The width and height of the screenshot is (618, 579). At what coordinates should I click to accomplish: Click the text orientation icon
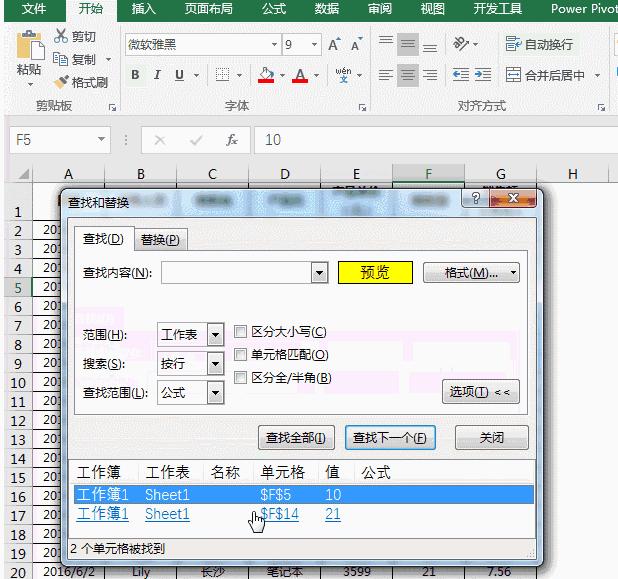click(x=461, y=44)
